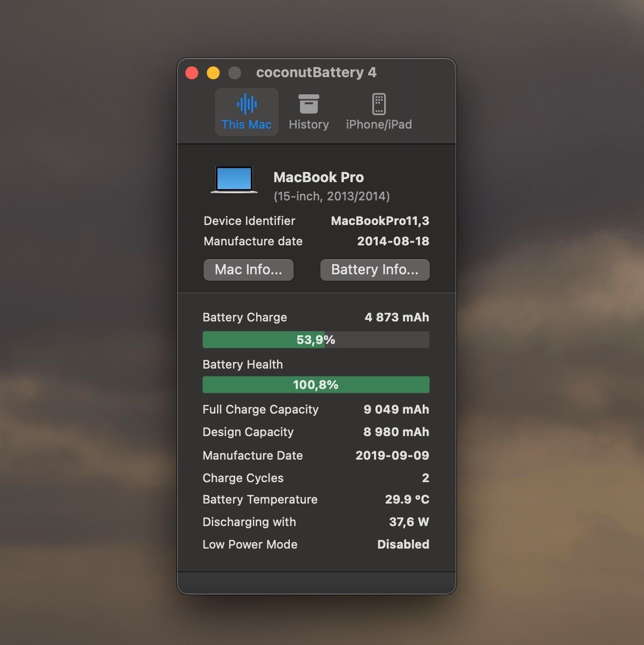The image size is (644, 645).
Task: Click the Charge Cycles label
Action: click(x=243, y=478)
